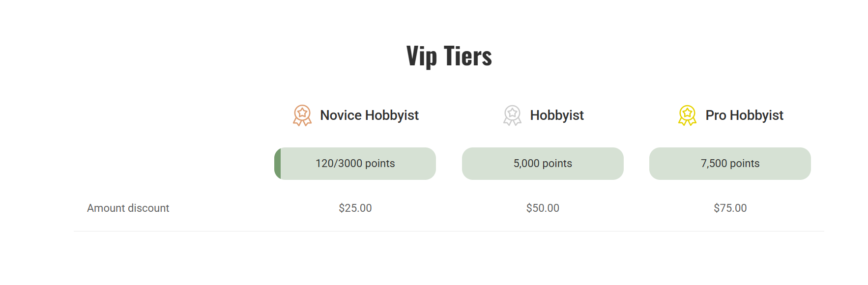Click the 120/3000 points progress pill
Image resolution: width=868 pixels, height=285 pixels.
[x=355, y=163]
